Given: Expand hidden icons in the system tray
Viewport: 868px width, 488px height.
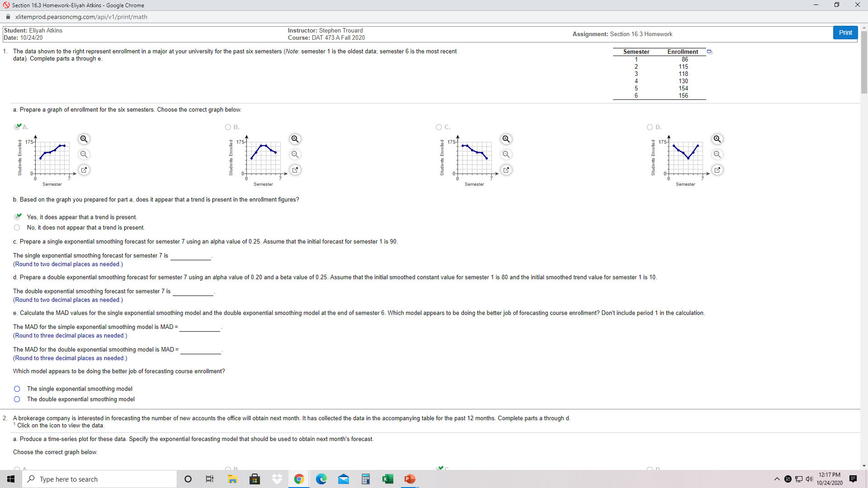Looking at the screenshot, I should pos(776,479).
